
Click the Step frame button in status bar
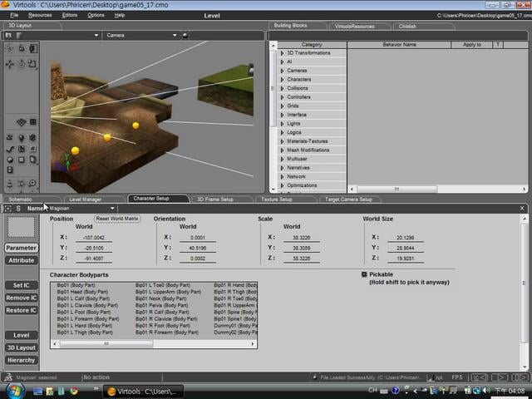coord(520,377)
